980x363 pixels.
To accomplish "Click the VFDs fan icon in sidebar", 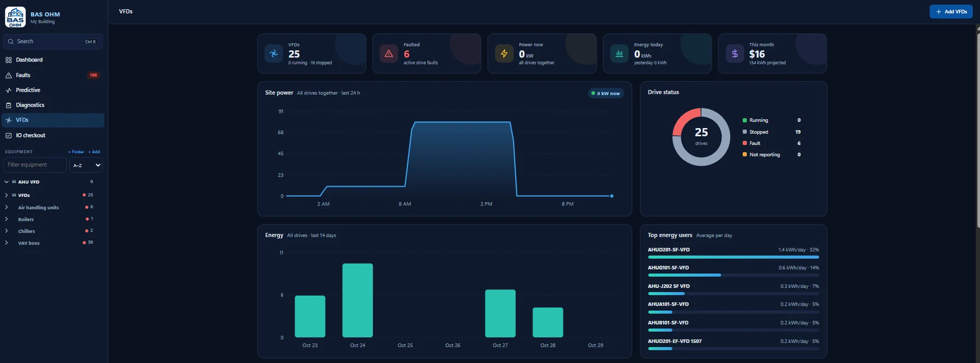I will pyautogui.click(x=9, y=120).
